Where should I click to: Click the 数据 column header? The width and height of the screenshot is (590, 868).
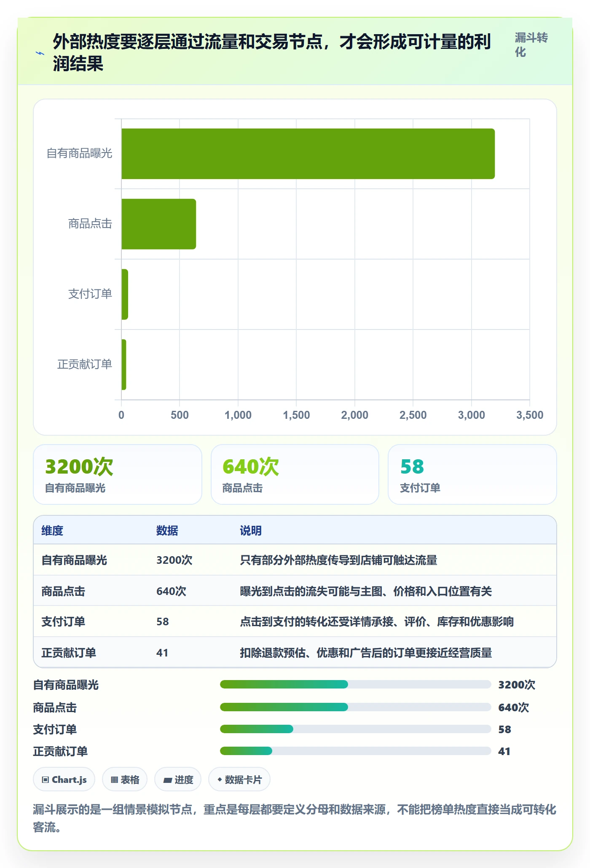click(167, 530)
